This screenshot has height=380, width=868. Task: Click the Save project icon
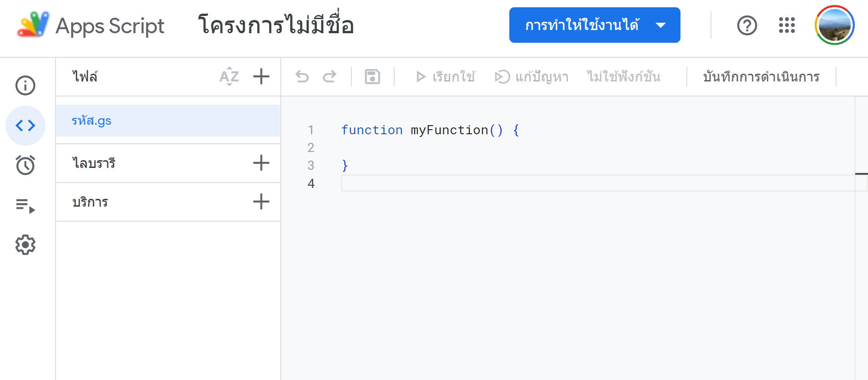coord(372,76)
